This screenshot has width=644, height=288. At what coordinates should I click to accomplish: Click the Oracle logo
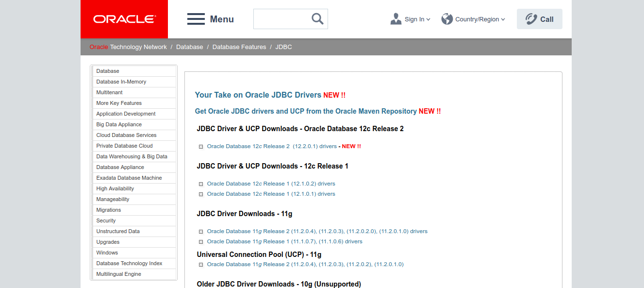click(x=124, y=19)
